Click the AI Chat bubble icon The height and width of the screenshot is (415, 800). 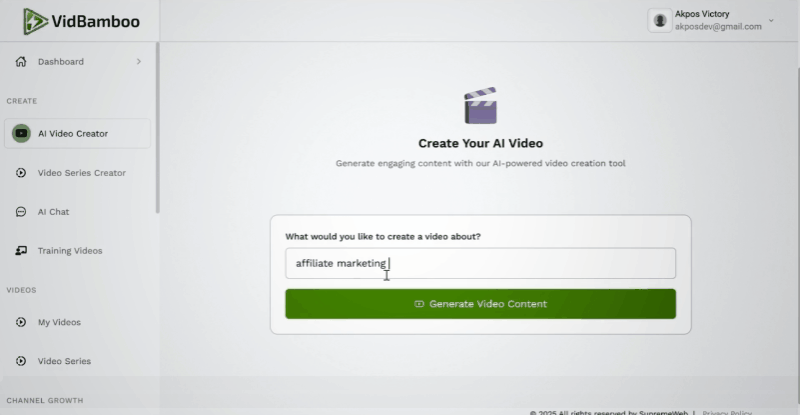click(x=21, y=212)
